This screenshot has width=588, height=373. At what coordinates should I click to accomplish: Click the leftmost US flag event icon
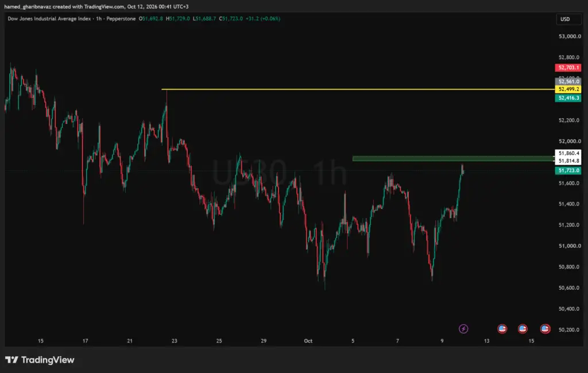[502, 329]
